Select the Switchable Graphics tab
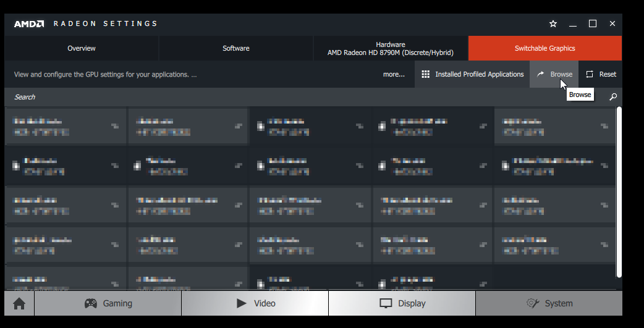This screenshot has width=644, height=328. tap(545, 48)
